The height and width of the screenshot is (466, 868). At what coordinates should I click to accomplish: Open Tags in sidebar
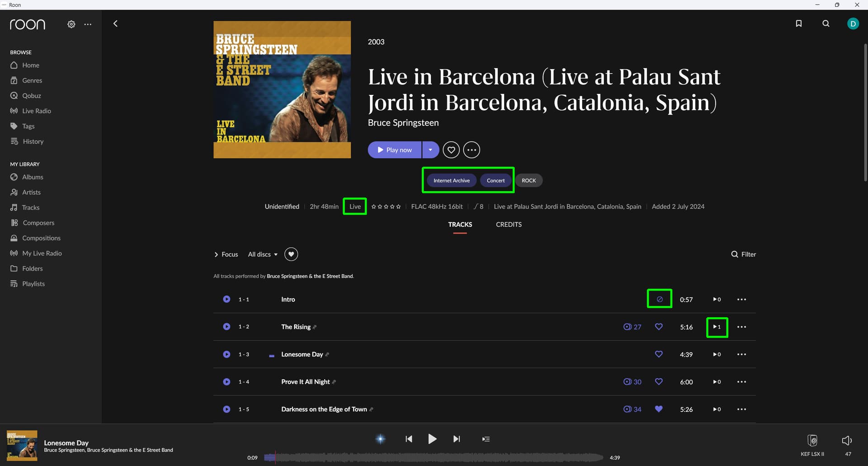tap(28, 126)
